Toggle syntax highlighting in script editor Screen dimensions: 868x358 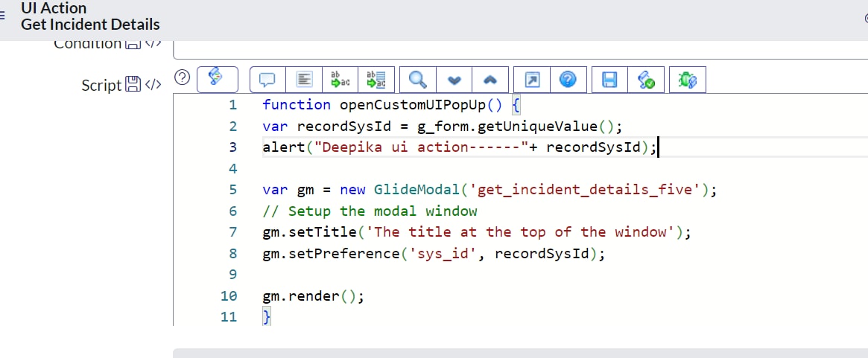click(x=217, y=80)
